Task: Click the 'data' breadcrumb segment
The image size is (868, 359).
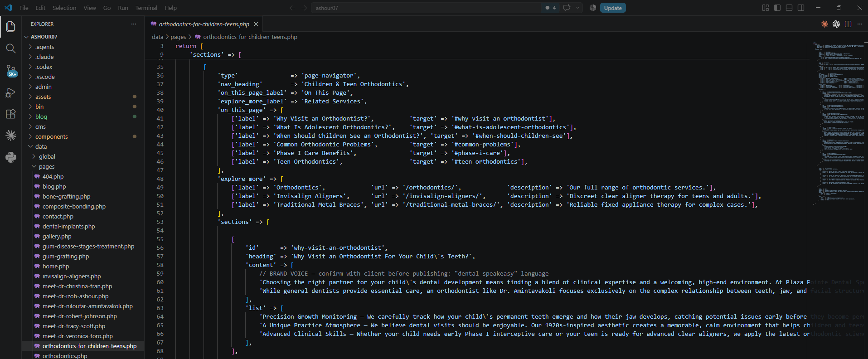Action: pyautogui.click(x=157, y=37)
